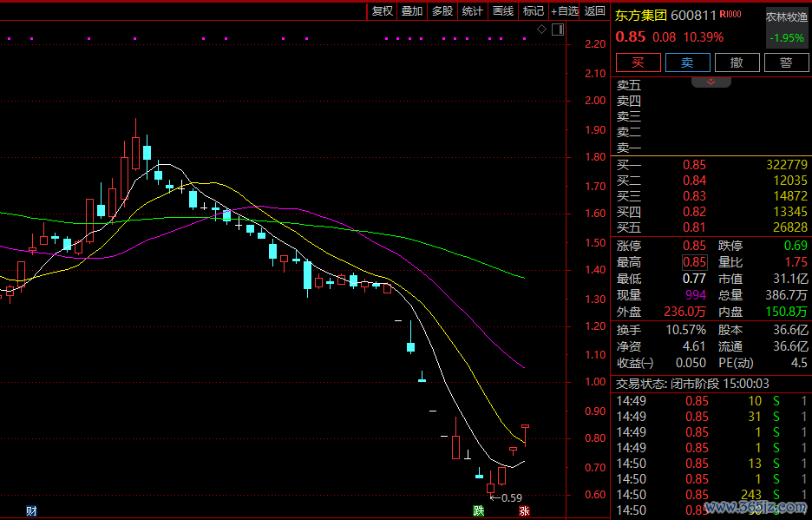Click the tallest red candlestick peaking near 1.94
812x520 pixels.
135,144
